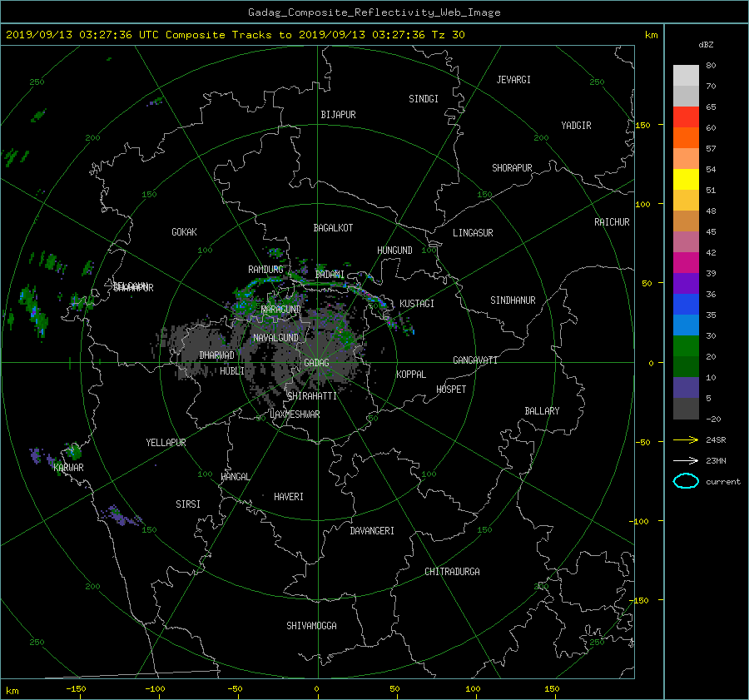Screen dimensions: 749x700
Task: Click the YADGIR city label
Action: 576,126
